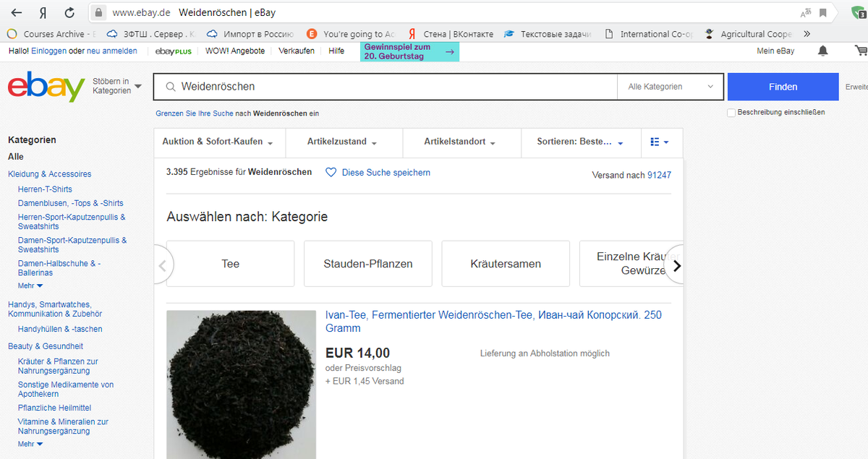Select Pflanzliche Heilmittel category
Screen dimensions: 868x459
coord(54,408)
